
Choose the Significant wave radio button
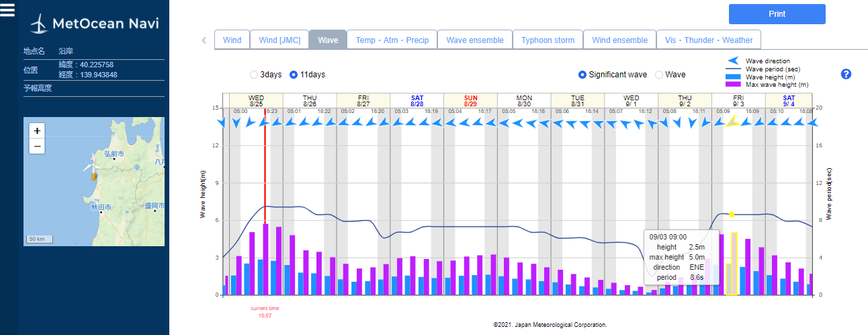[583, 75]
